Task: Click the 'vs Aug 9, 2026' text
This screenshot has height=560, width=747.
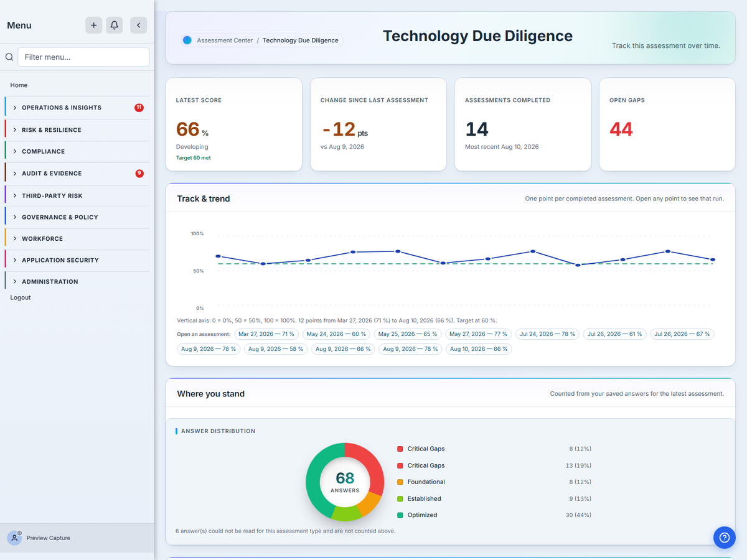Action: [x=342, y=147]
